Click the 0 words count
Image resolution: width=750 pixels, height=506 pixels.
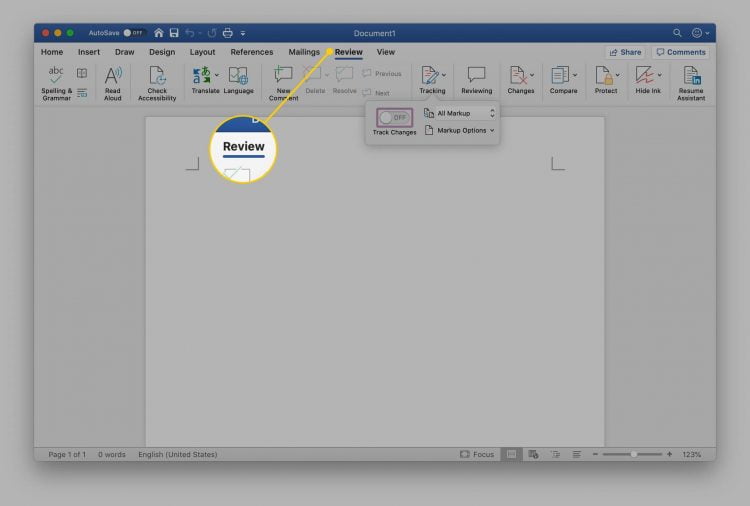(x=111, y=454)
